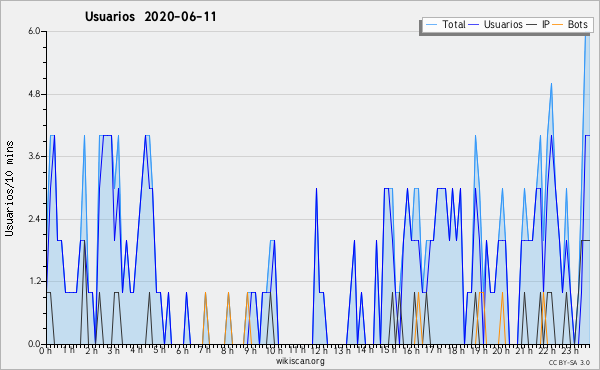Click the '4 h' x-axis label
Screen dimensions: 600x370
pyautogui.click(x=136, y=350)
